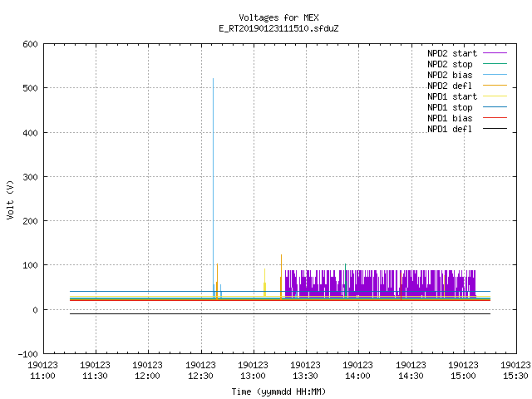Click the 14:00 x-axis time label
This screenshot has height=399, width=532.
coord(358,376)
